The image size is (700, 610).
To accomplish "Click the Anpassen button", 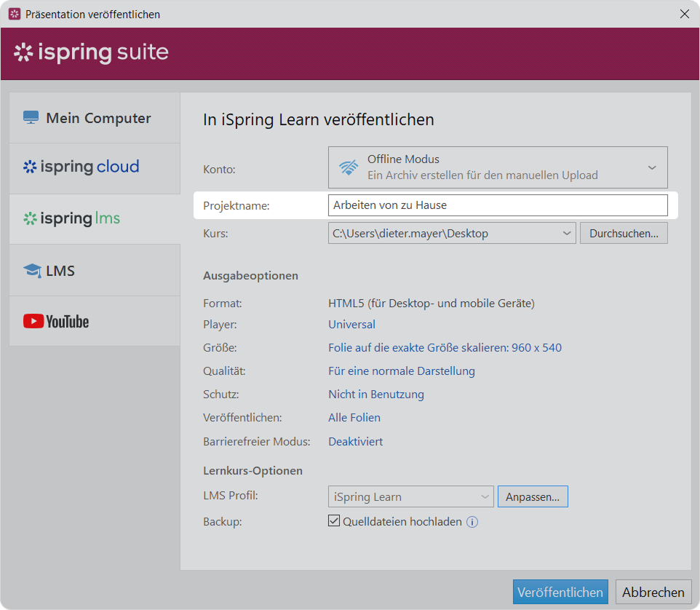I will [x=533, y=497].
